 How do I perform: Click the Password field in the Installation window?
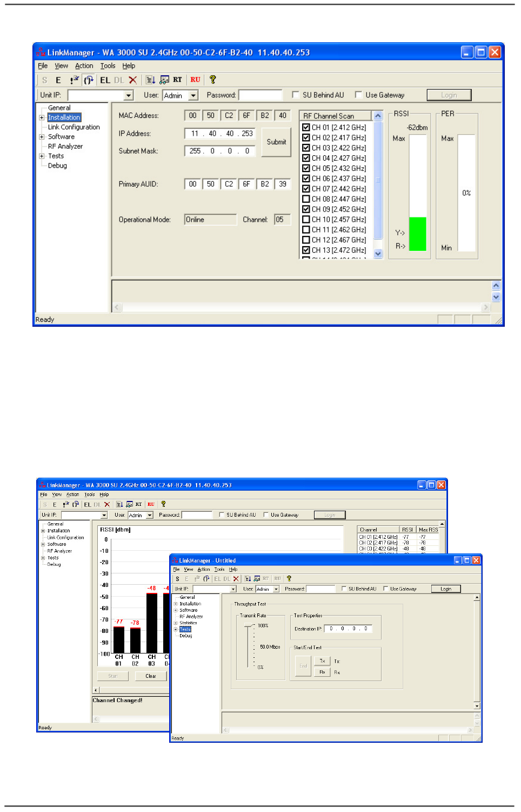(260, 95)
